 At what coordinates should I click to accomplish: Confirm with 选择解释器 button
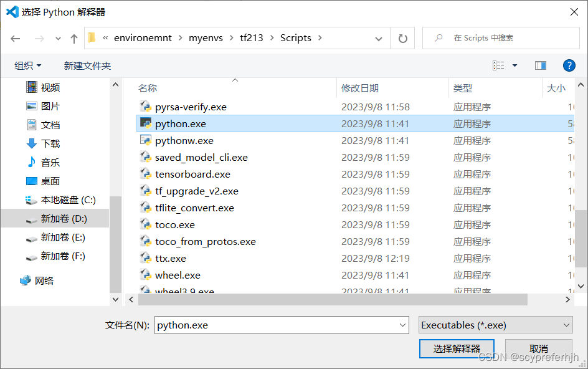[457, 348]
